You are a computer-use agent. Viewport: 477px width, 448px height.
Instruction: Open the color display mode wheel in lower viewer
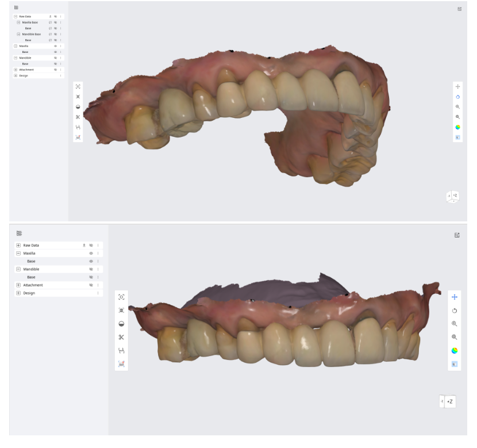(x=455, y=350)
